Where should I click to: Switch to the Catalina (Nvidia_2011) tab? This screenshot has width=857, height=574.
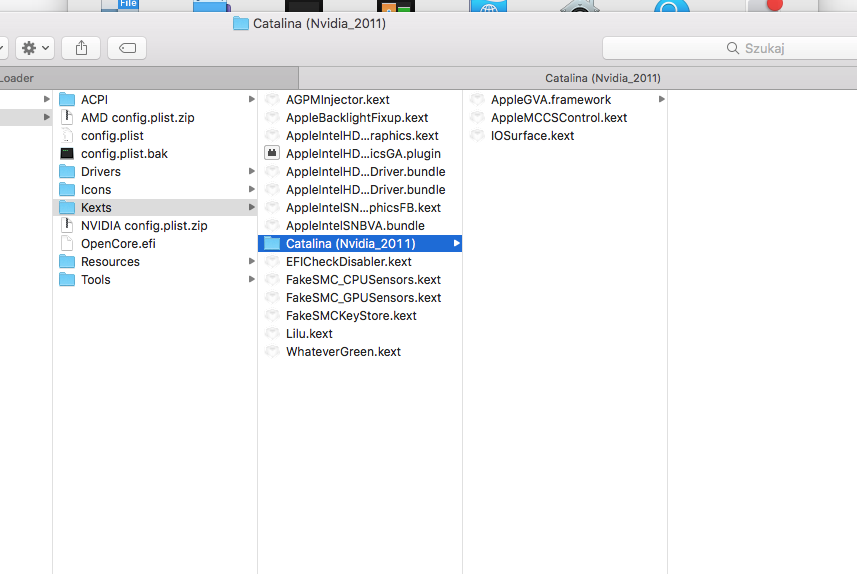click(x=578, y=78)
